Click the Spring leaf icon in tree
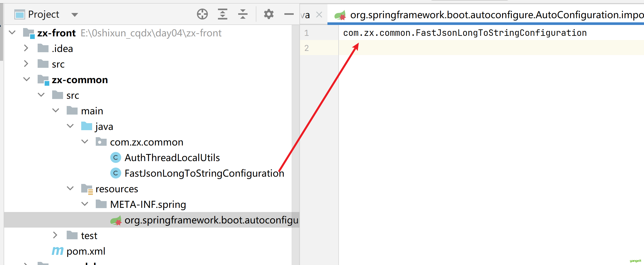Screen dimensions: 644x265 click(116, 220)
